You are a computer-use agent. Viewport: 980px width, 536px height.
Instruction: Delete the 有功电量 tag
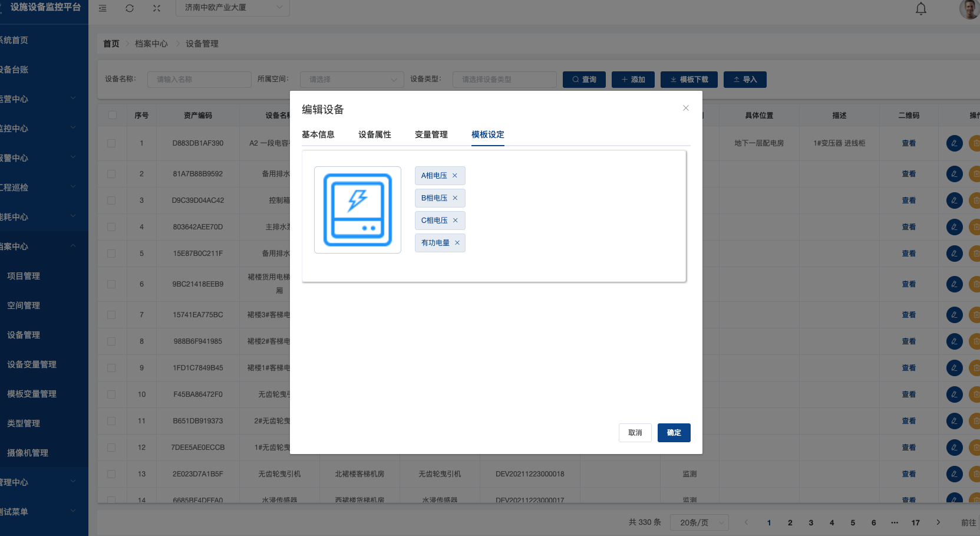(x=457, y=243)
